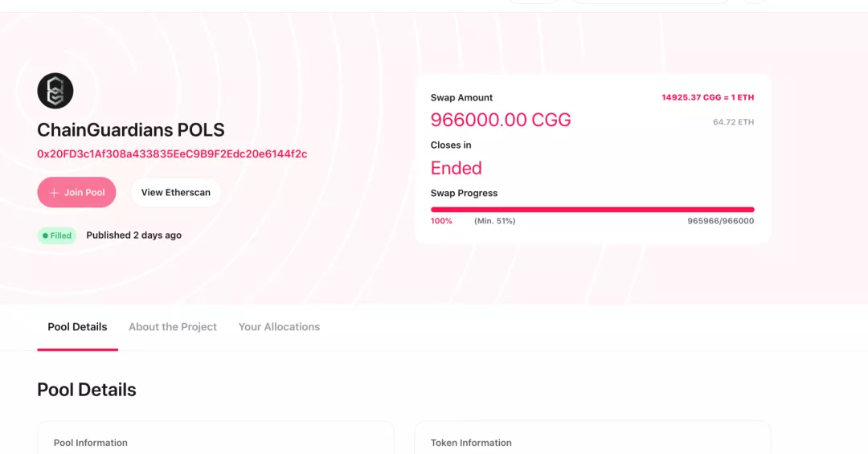Click the ChainGuardians round logo icon
Viewport: 868px width, 454px height.
click(x=55, y=91)
